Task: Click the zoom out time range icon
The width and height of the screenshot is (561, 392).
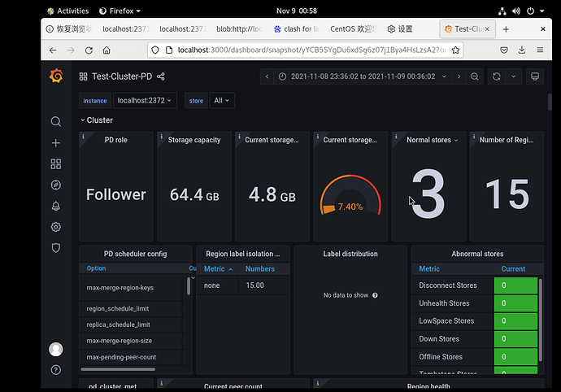Action: (x=476, y=76)
